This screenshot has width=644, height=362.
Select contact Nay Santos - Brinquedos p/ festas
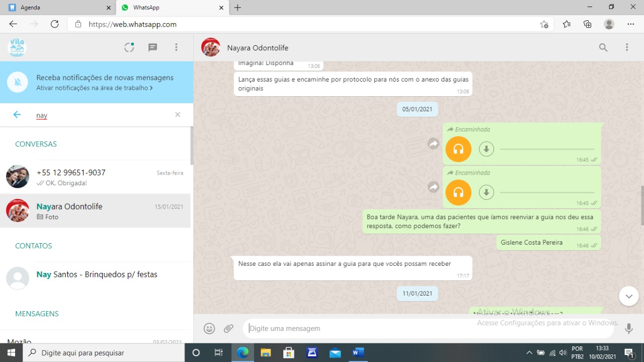[x=97, y=275]
